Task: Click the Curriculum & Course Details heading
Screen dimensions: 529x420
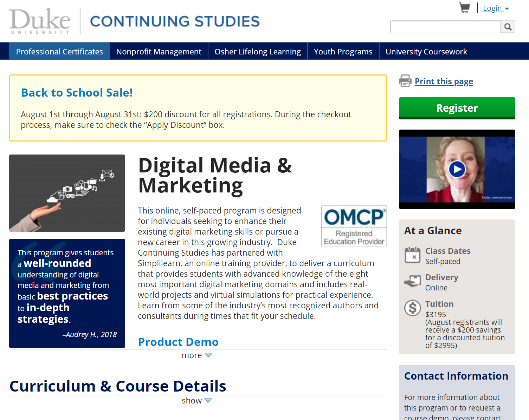Action: [x=118, y=386]
